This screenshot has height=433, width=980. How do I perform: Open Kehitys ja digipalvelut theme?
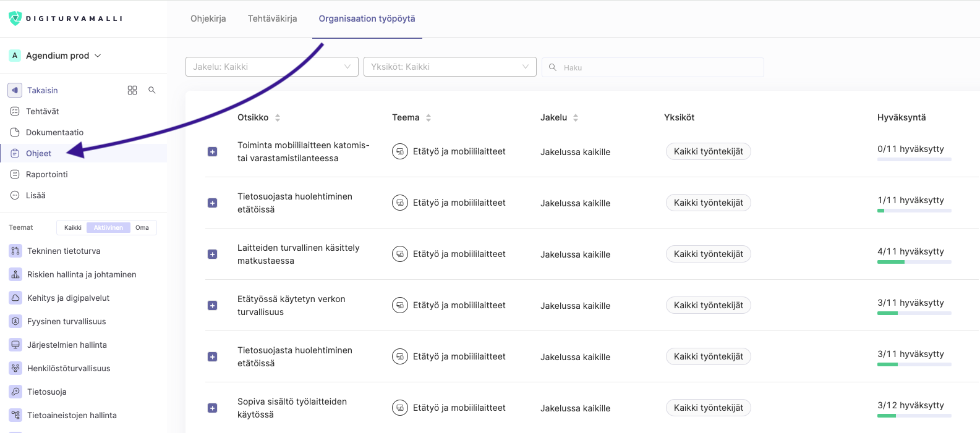pyautogui.click(x=68, y=298)
